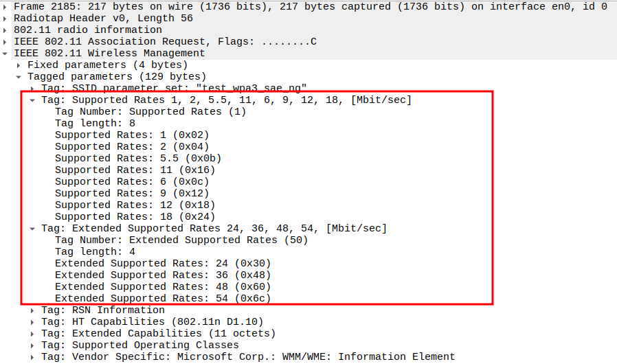Select the Tag Number: Supported Rates (1) row
This screenshot has width=617, height=364.
click(x=150, y=112)
